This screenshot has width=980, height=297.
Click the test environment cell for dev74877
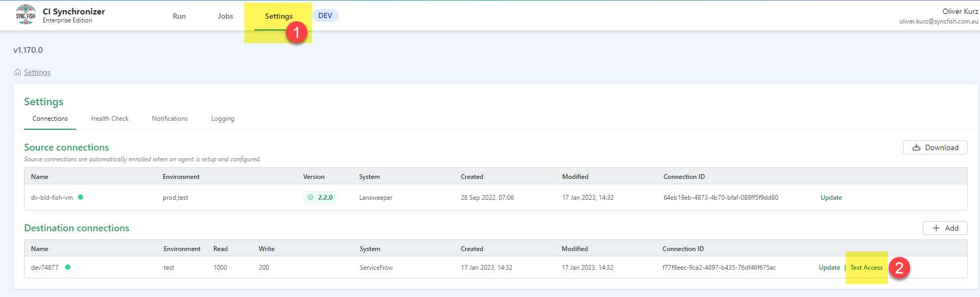(169, 267)
